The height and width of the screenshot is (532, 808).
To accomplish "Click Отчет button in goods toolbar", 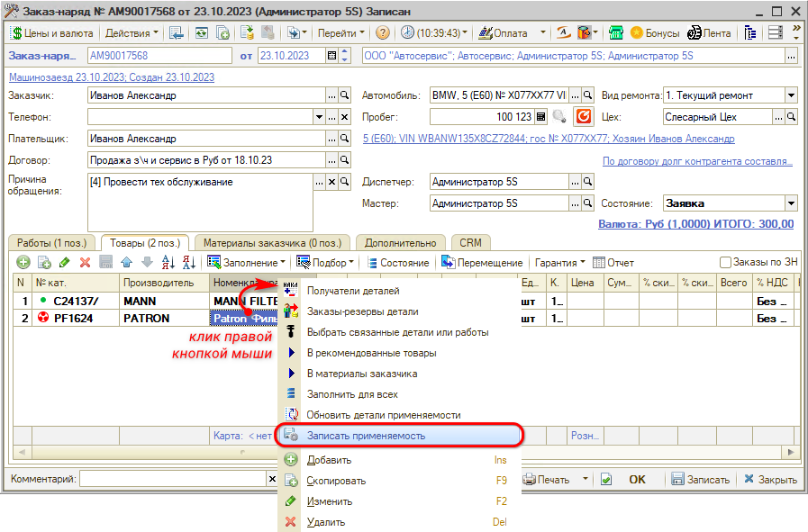I will click(613, 263).
